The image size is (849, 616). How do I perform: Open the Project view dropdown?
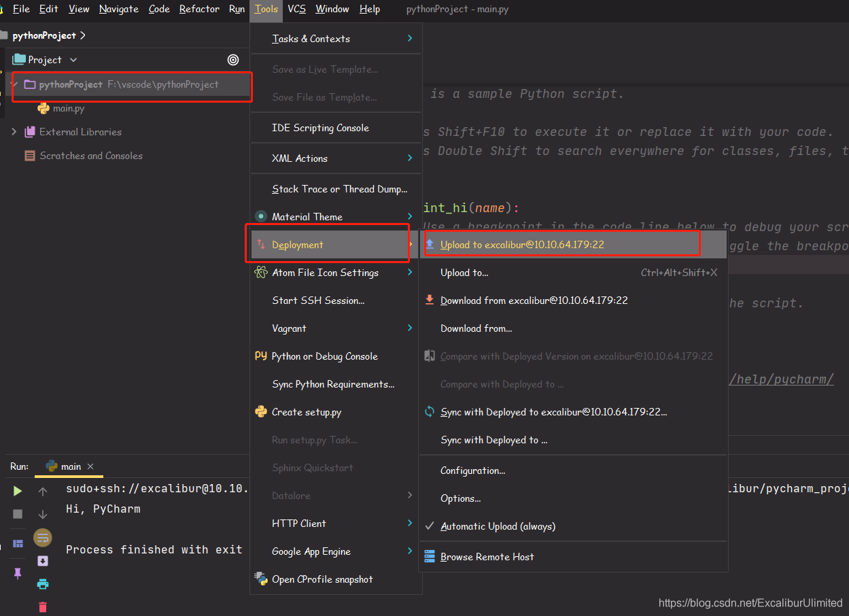(x=73, y=60)
